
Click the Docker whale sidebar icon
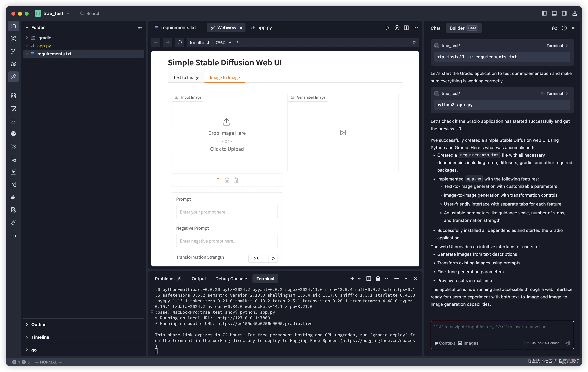click(13, 197)
